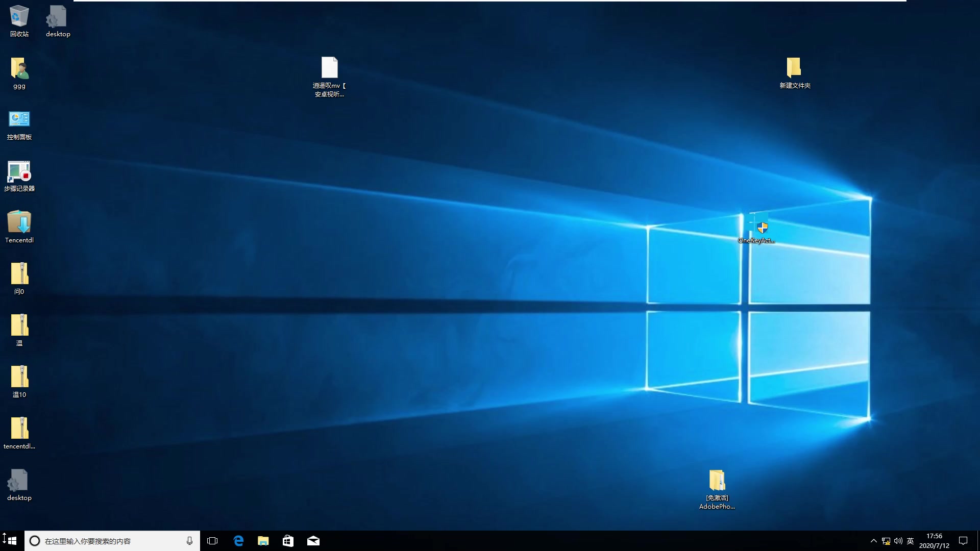Launch the 步骤记录器 (Steps Recorder) icon
The height and width of the screenshot is (551, 980).
click(19, 172)
